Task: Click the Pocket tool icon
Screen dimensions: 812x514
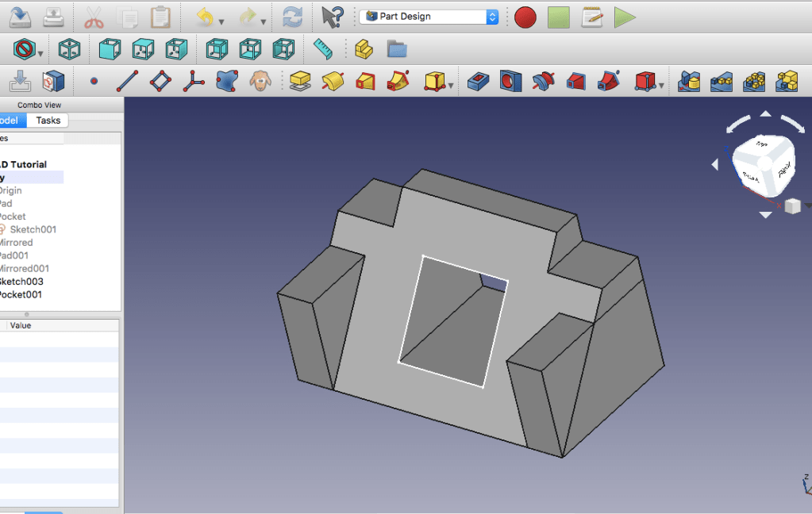Action: 477,81
